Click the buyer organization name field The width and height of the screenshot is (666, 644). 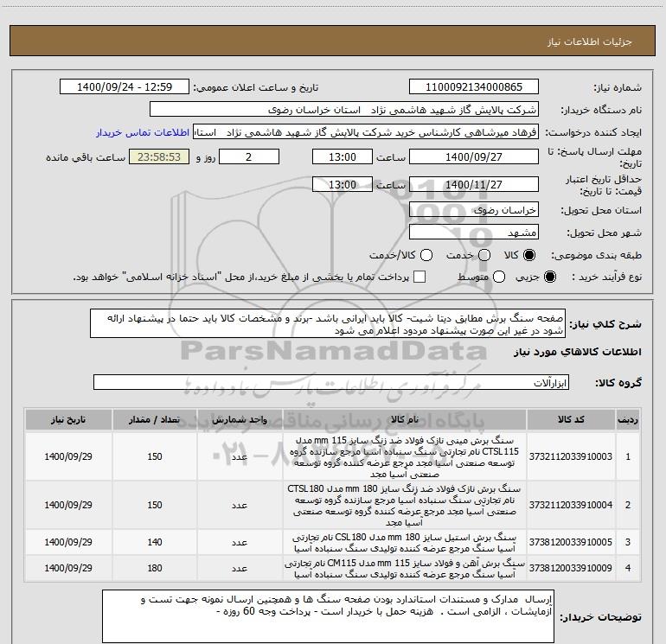click(344, 110)
